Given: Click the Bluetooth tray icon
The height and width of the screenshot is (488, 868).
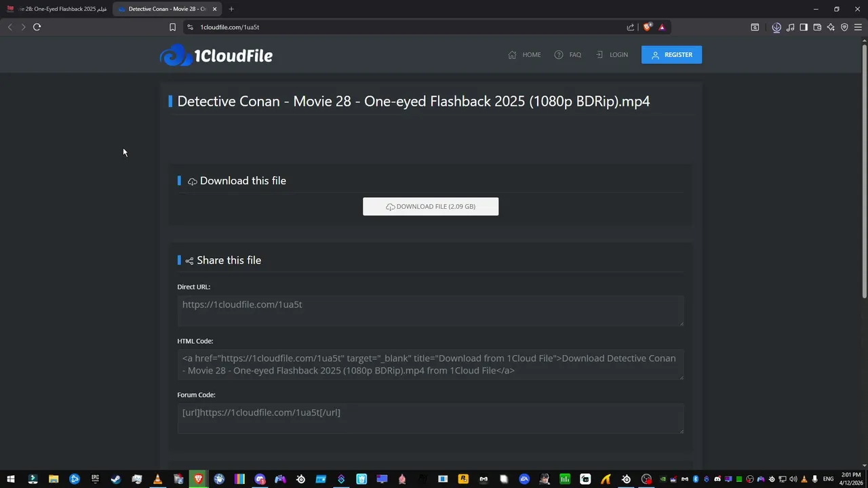Looking at the screenshot, I should point(696,479).
